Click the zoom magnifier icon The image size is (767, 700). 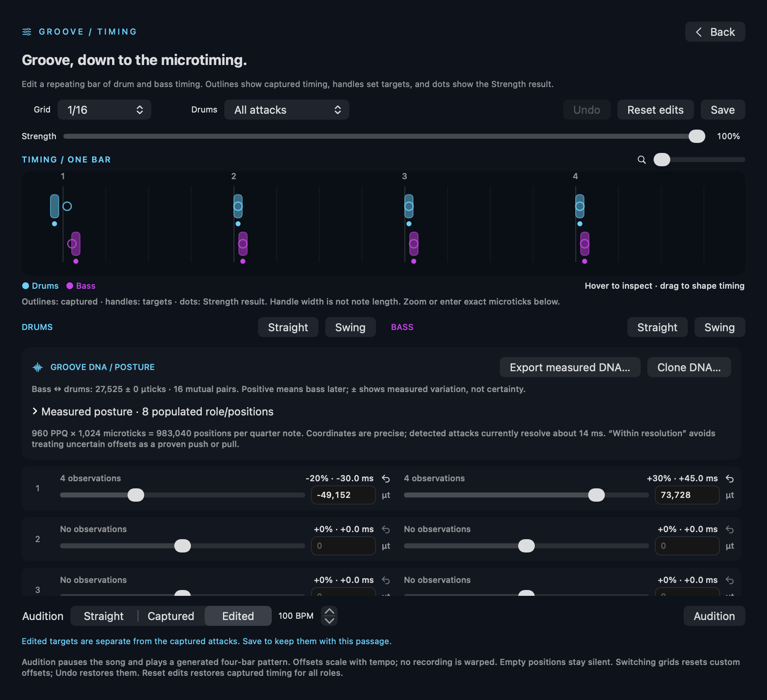pos(642,160)
